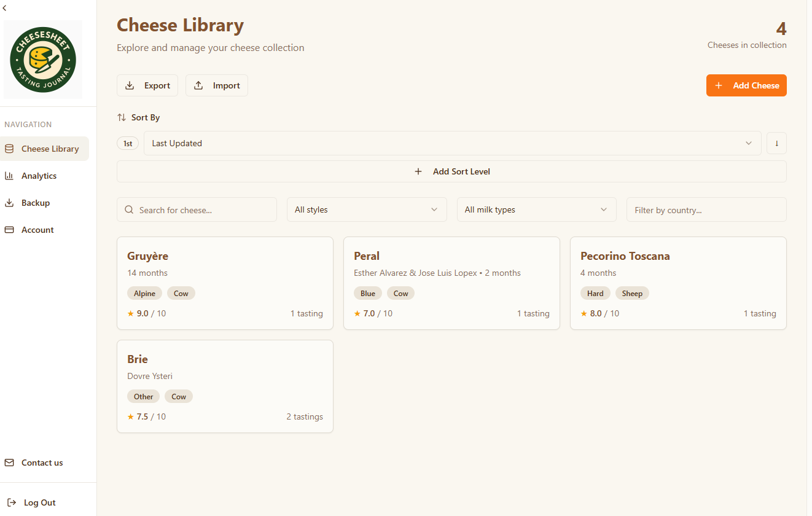Click the Analytics bar chart icon
Viewport: 812px width, 516px height.
tap(9, 176)
